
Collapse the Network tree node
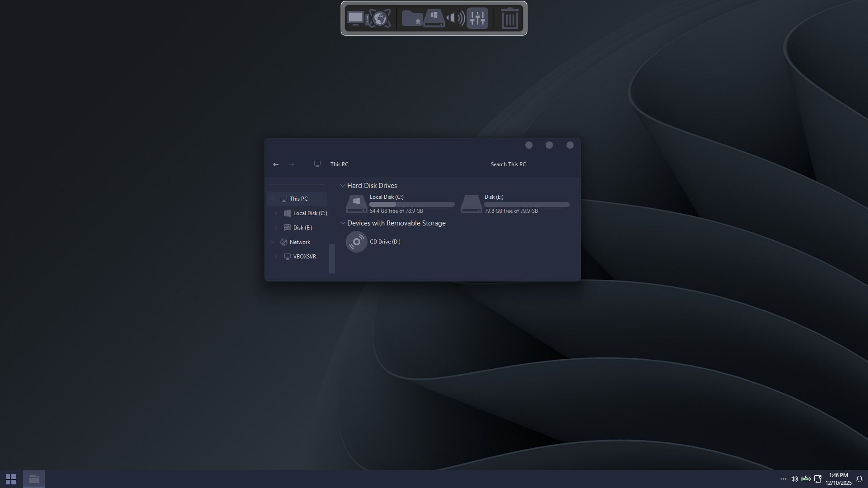pos(272,242)
